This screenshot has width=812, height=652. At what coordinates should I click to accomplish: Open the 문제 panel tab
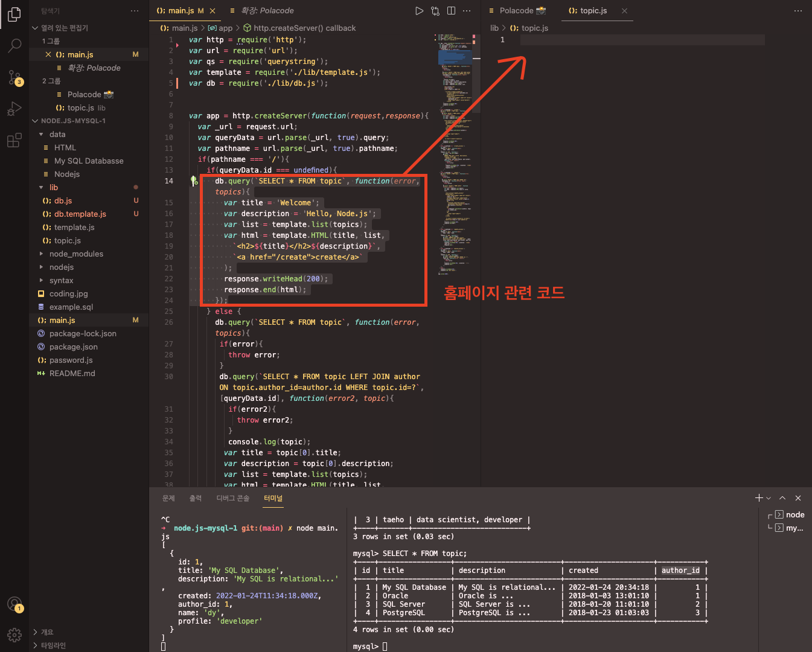[168, 498]
